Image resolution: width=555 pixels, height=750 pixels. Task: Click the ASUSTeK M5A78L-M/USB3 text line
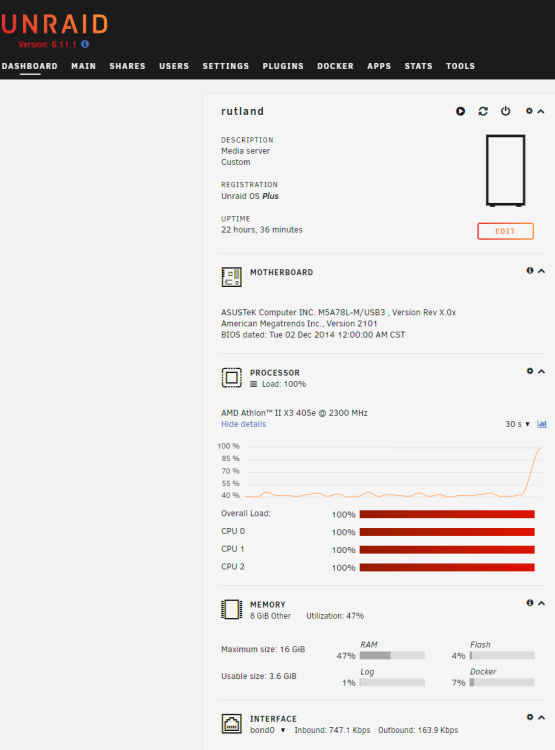pos(338,312)
